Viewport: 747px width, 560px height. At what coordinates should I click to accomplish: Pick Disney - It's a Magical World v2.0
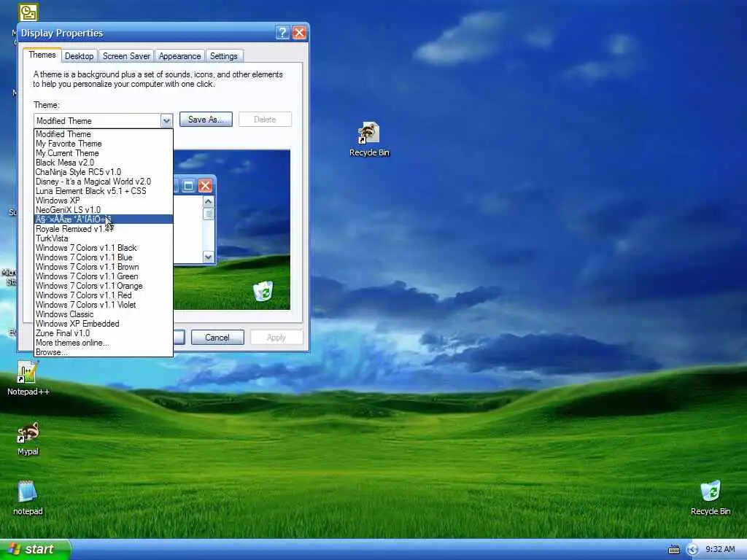pos(104,182)
